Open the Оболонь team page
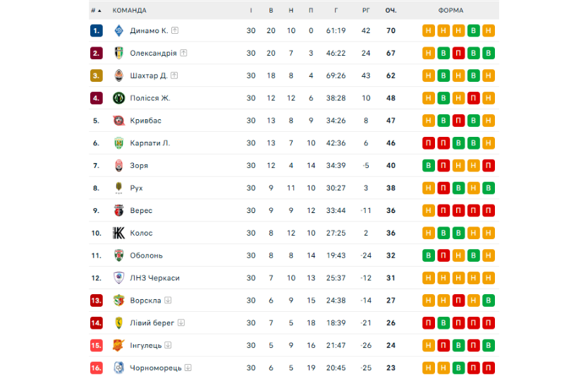The width and height of the screenshot is (588, 376). [146, 255]
